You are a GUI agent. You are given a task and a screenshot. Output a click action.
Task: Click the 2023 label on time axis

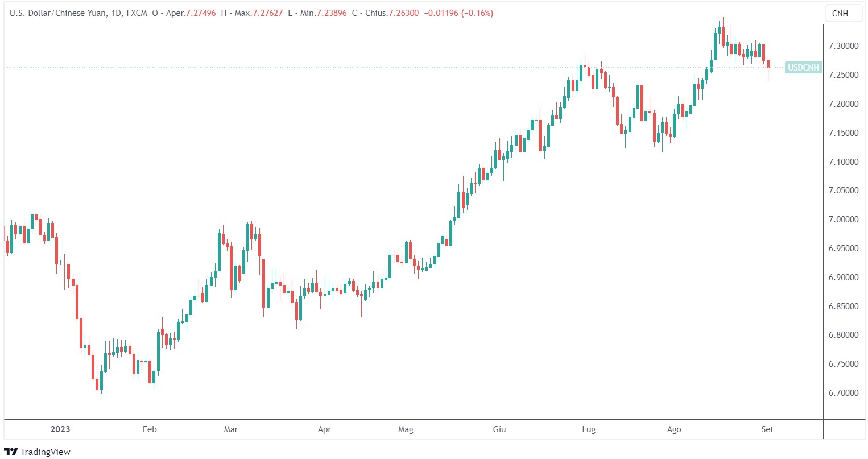click(x=60, y=429)
